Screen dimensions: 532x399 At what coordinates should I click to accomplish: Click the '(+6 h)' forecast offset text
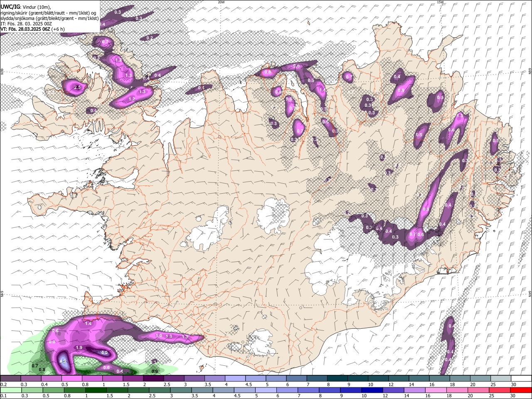point(58,29)
